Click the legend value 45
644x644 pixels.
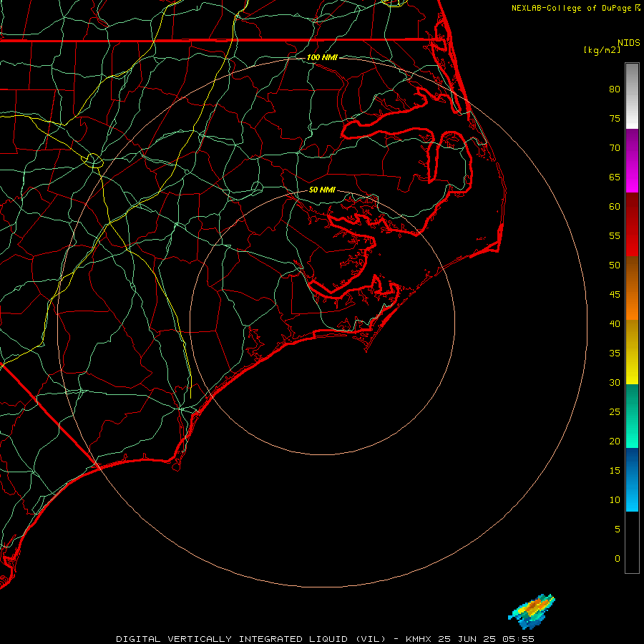[x=615, y=295]
